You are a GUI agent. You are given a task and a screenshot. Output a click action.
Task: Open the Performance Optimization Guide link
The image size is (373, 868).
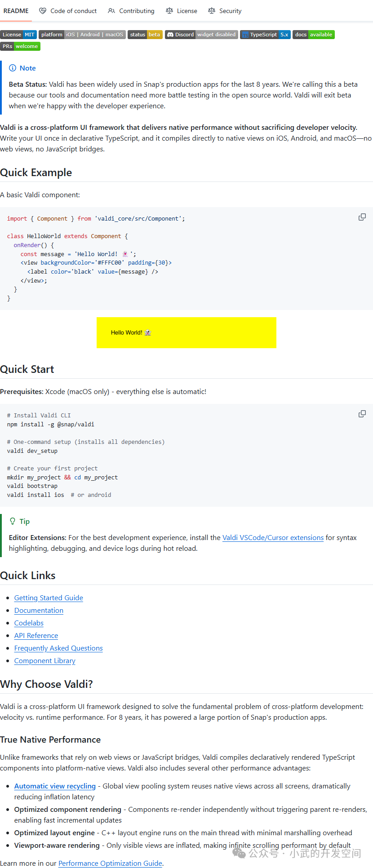pos(110,863)
